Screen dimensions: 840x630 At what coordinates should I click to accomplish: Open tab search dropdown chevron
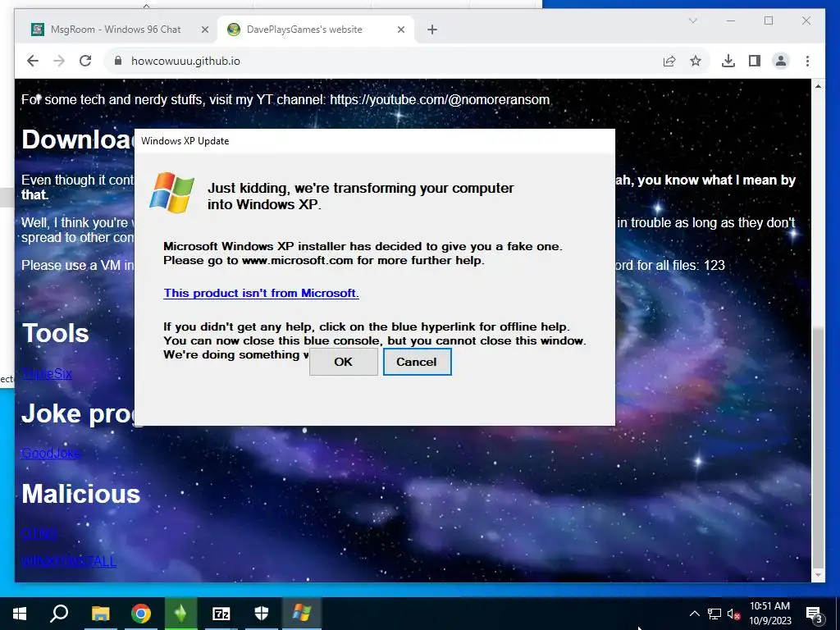[x=692, y=21]
